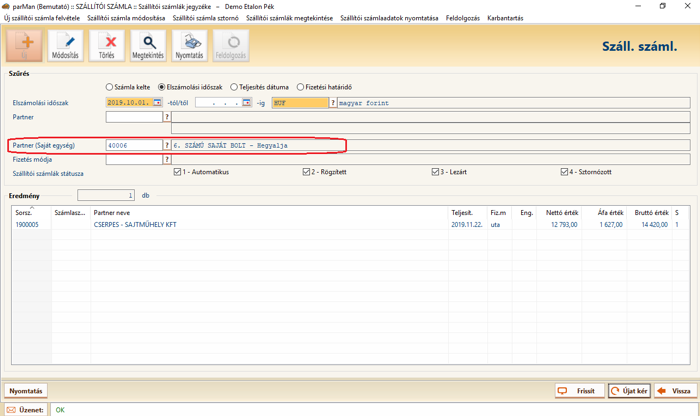This screenshot has width=700, height=416.
Task: Sort by the Sorsz. column header
Action: point(32,212)
